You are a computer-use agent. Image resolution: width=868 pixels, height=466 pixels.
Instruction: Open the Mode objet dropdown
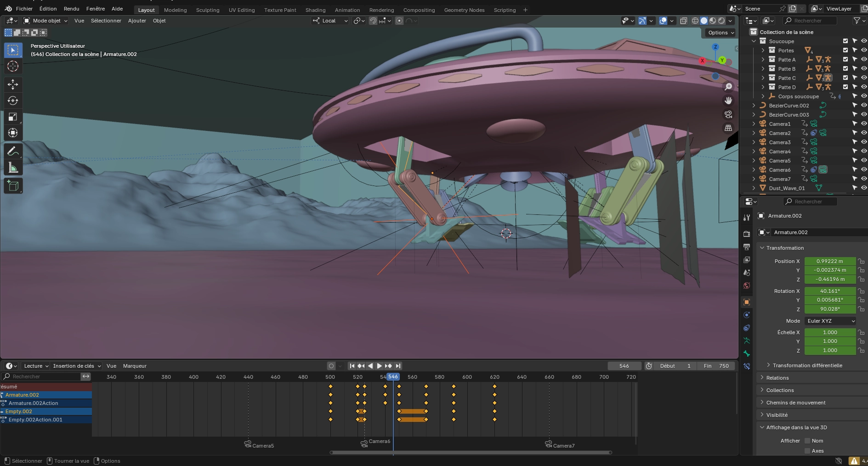pos(46,21)
